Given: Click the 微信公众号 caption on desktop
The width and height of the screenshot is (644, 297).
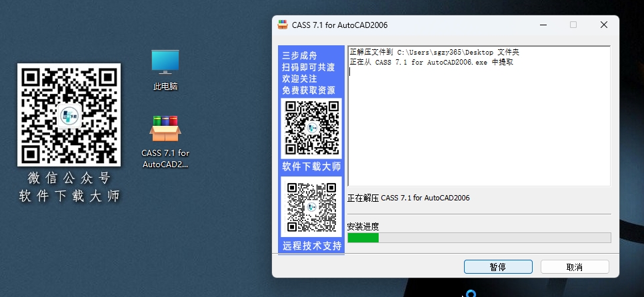Looking at the screenshot, I should [69, 178].
